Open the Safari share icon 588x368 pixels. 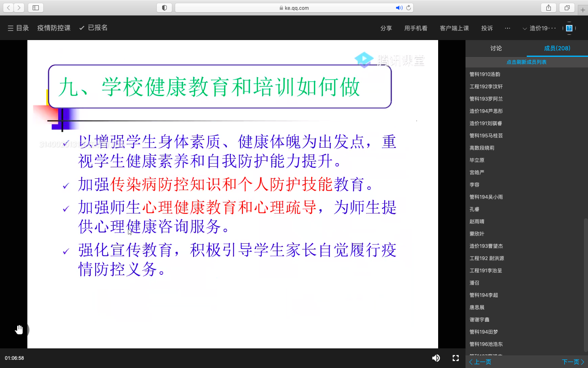click(548, 8)
